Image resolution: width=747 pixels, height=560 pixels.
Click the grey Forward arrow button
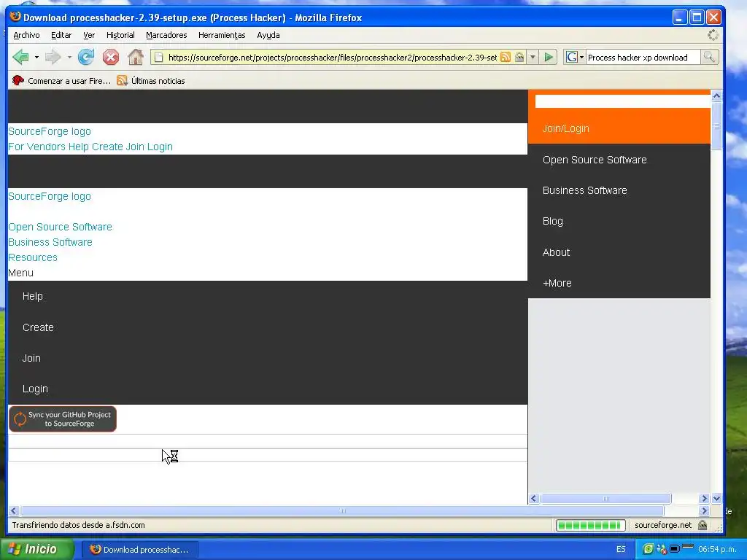click(53, 57)
